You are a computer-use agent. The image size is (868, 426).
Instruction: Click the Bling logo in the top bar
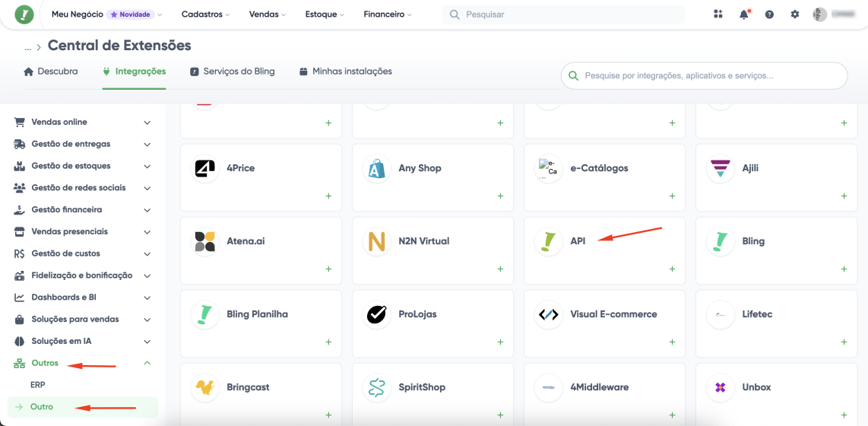click(x=24, y=14)
